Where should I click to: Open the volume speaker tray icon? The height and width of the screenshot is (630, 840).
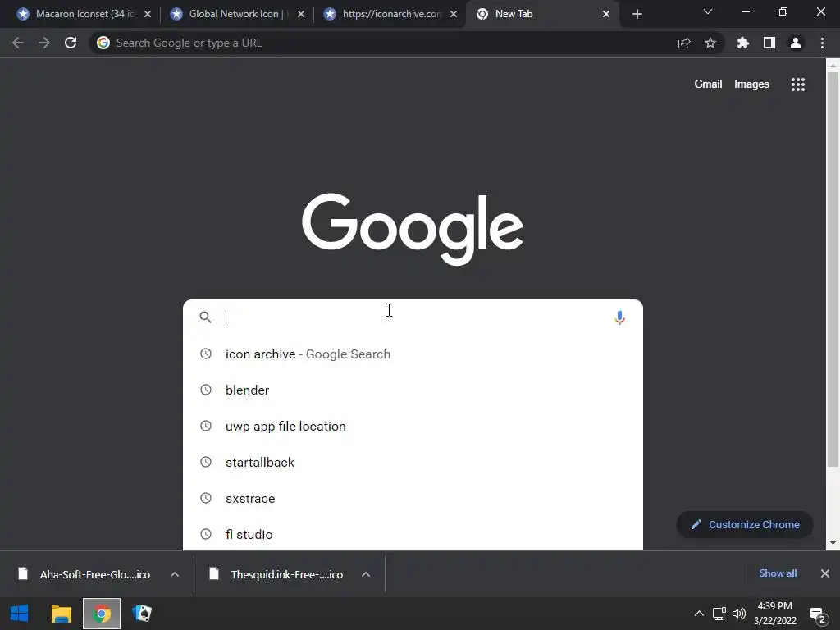pyautogui.click(x=739, y=614)
